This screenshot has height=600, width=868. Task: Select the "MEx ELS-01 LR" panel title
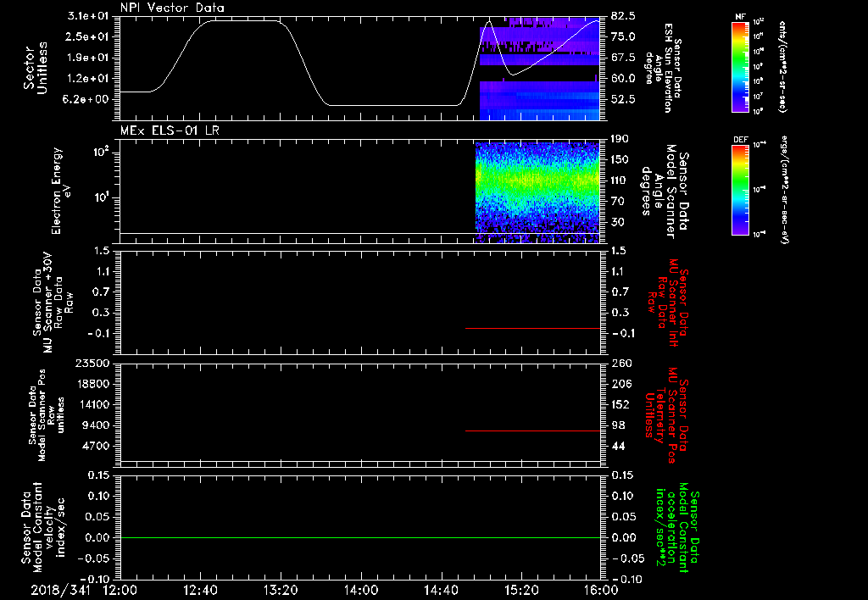[x=170, y=131]
